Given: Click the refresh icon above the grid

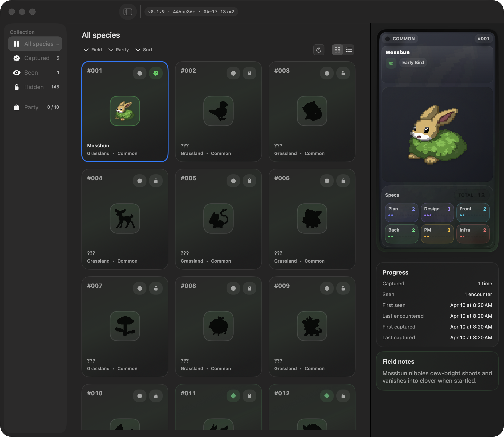Looking at the screenshot, I should click(x=318, y=50).
